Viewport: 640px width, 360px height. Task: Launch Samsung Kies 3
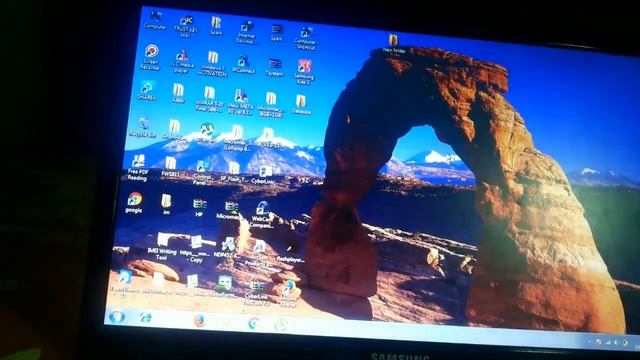(x=304, y=72)
